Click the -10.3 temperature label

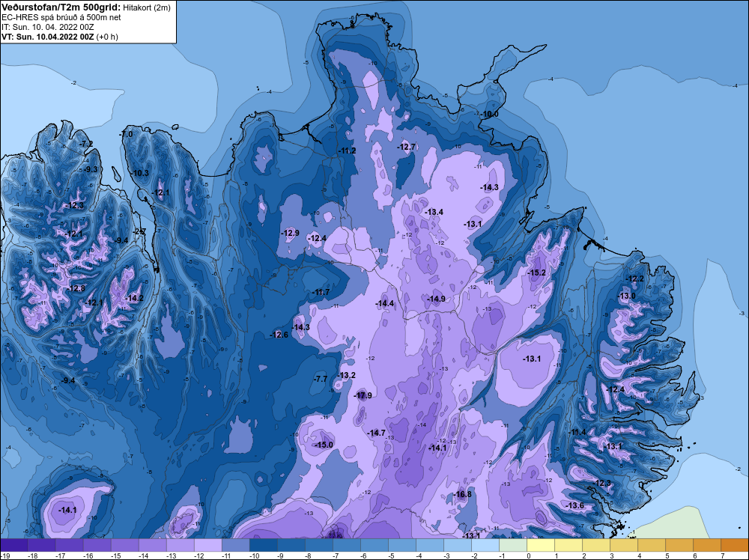click(x=140, y=173)
